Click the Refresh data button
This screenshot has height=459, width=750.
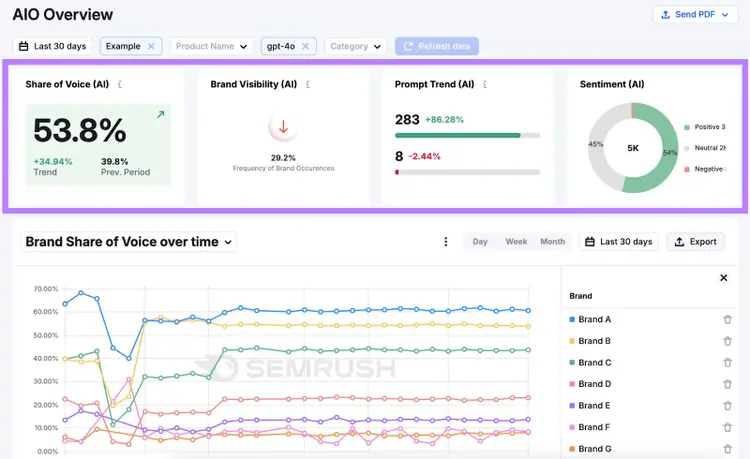point(437,46)
